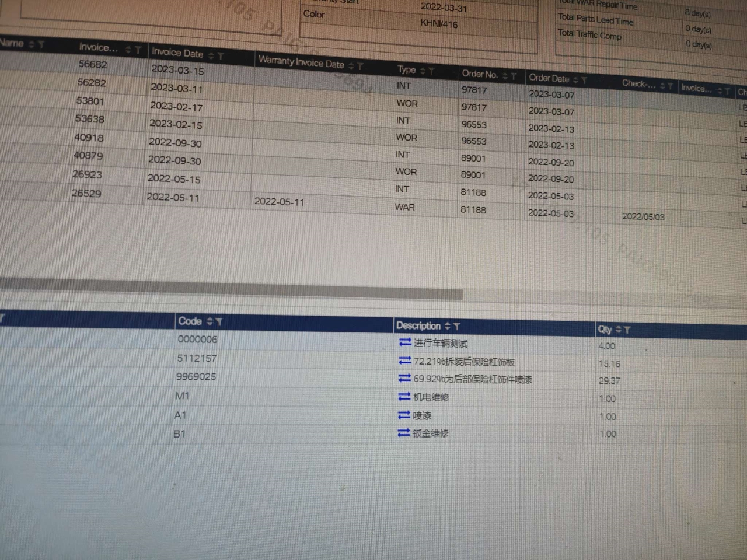
Task: Click the swap icon beside 机电维修
Action: (x=404, y=397)
